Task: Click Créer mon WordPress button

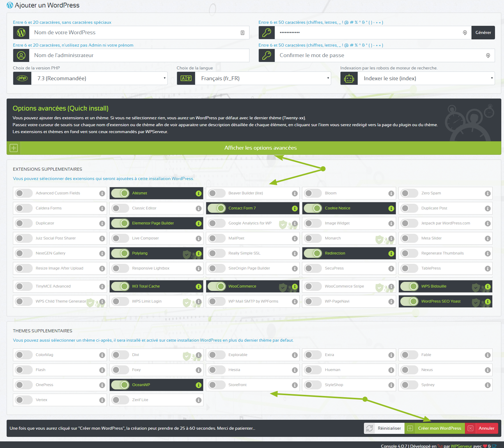Action: pos(435,428)
